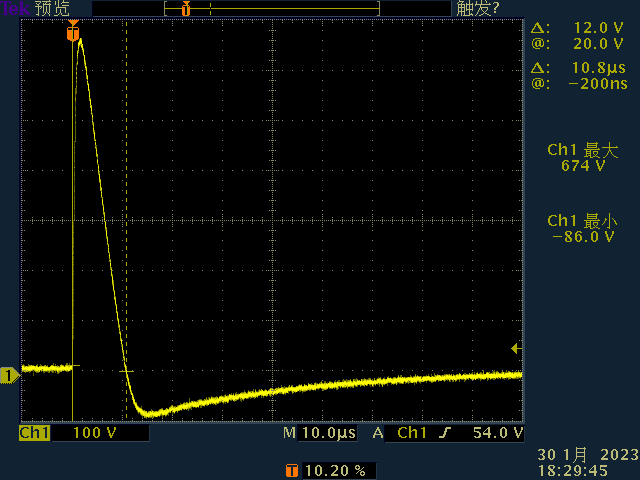Image resolution: width=640 pixels, height=480 pixels.
Task: Select the orange trigger position marker above the waveform peak
Action: coord(73,32)
